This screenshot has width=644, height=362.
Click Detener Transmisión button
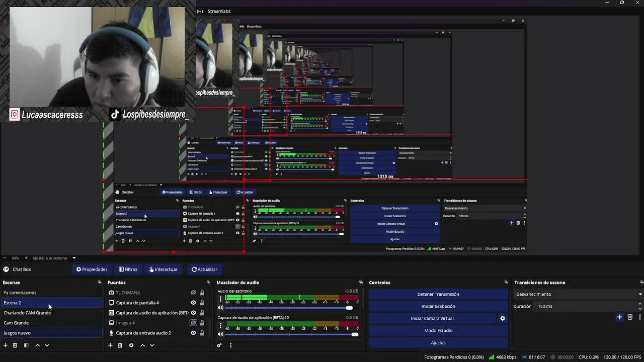[x=438, y=294]
